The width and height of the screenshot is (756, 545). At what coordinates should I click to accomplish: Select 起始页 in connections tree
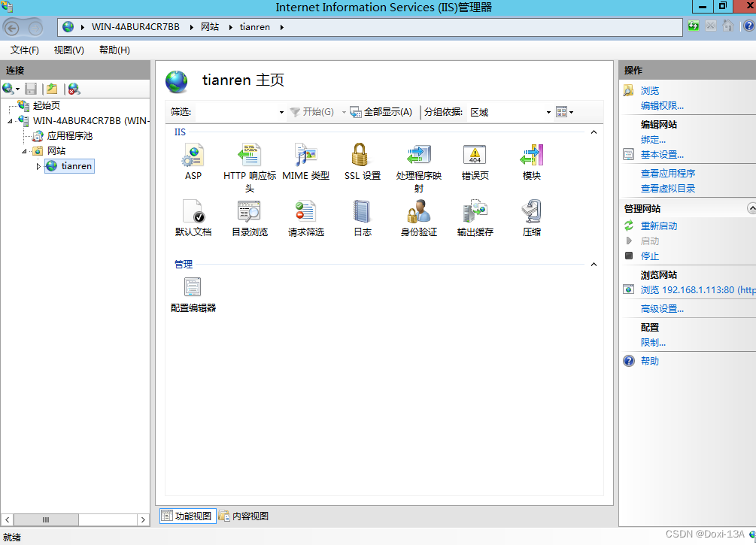46,105
